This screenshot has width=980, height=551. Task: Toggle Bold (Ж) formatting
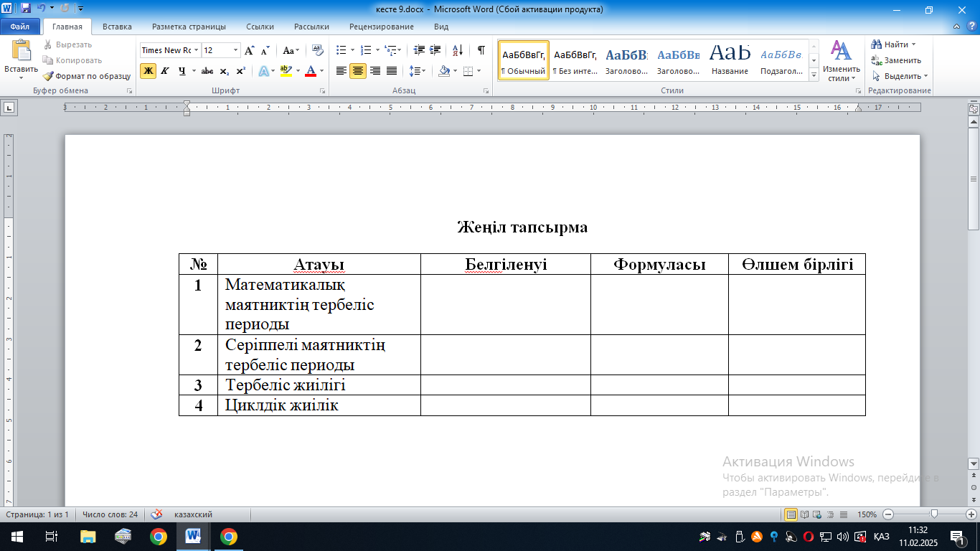coord(148,71)
